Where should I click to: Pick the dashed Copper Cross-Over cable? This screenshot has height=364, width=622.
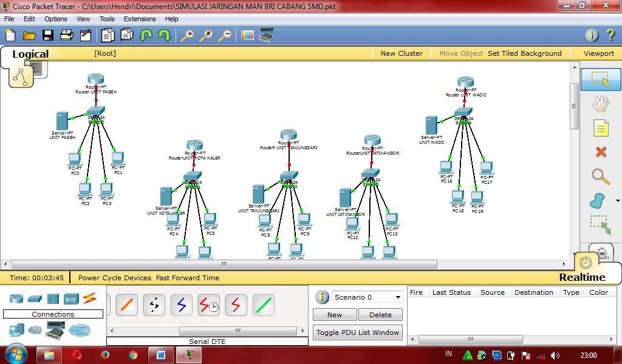pos(154,305)
